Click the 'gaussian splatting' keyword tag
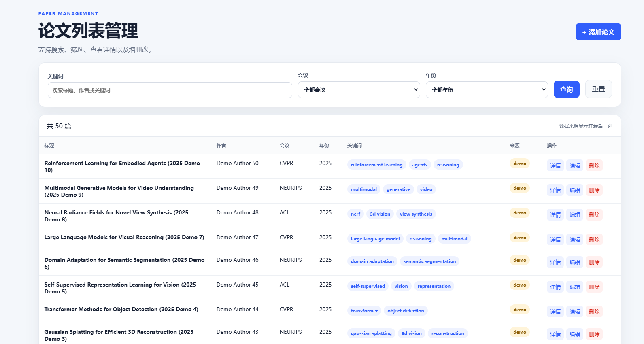The image size is (644, 344). point(371,333)
